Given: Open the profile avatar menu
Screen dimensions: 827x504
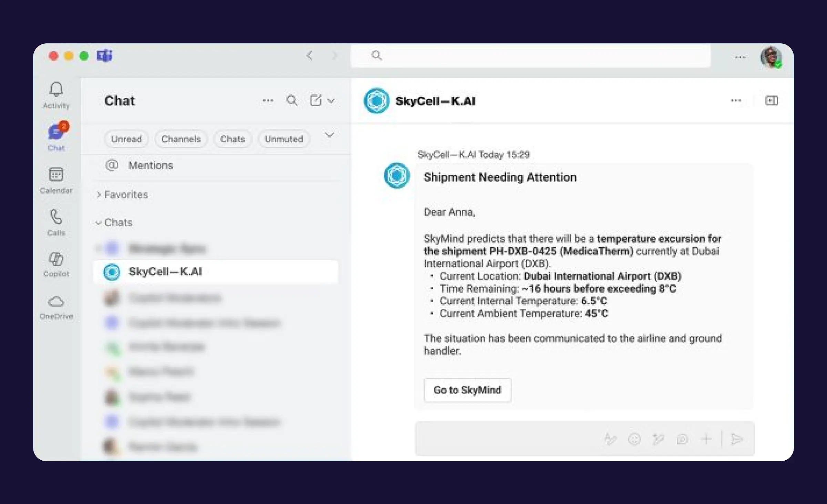Looking at the screenshot, I should tap(771, 57).
